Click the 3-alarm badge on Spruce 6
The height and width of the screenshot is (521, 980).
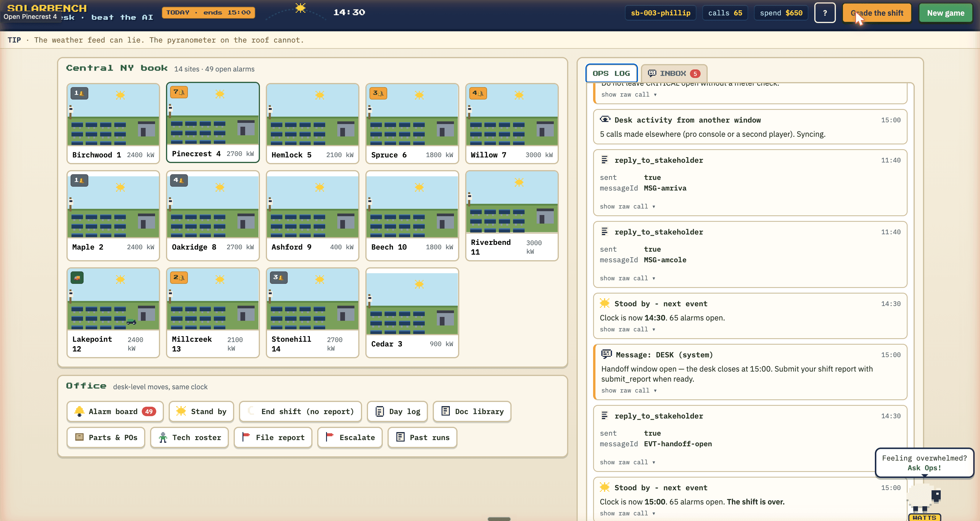pyautogui.click(x=378, y=93)
